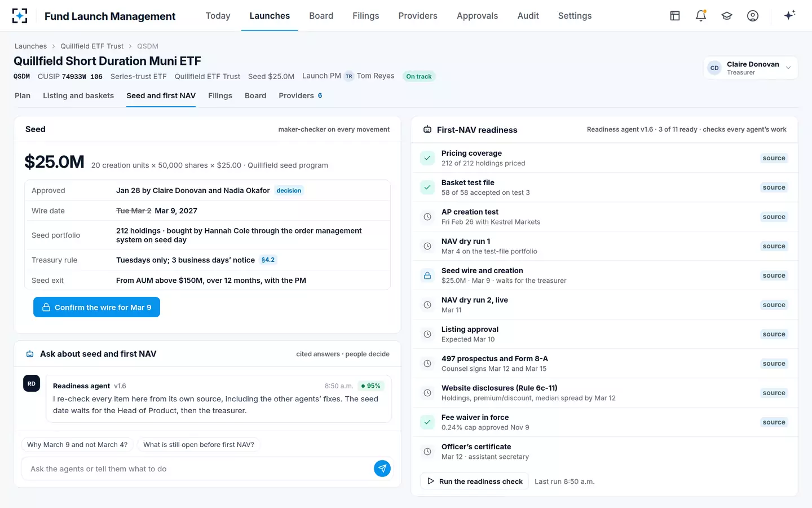812x508 pixels.
Task: Click the RD Readiness agent avatar
Action: (x=32, y=384)
